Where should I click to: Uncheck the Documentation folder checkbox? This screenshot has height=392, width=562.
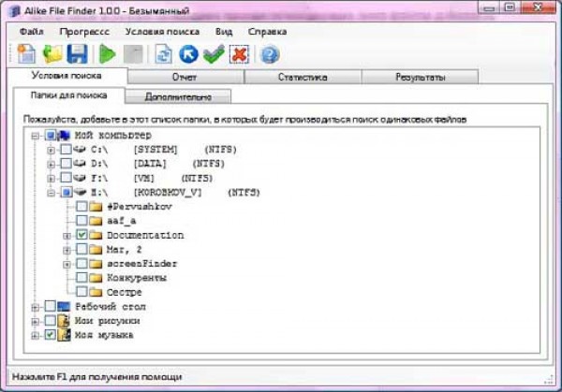tap(82, 235)
